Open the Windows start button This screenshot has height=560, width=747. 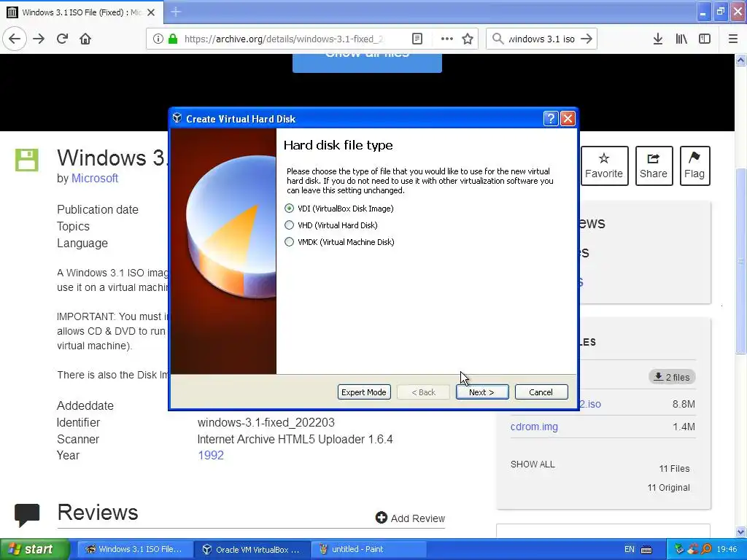[x=35, y=549]
